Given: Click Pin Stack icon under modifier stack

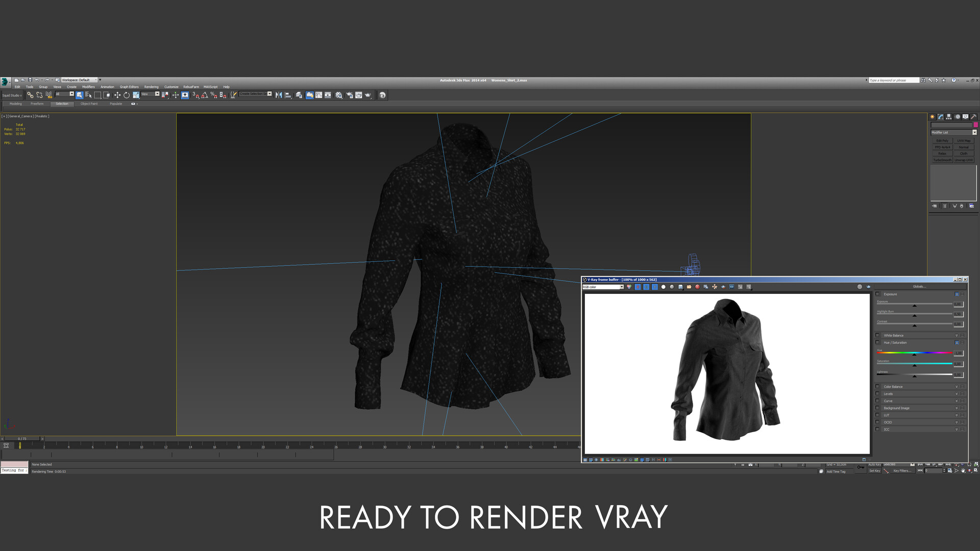Looking at the screenshot, I should click(934, 206).
